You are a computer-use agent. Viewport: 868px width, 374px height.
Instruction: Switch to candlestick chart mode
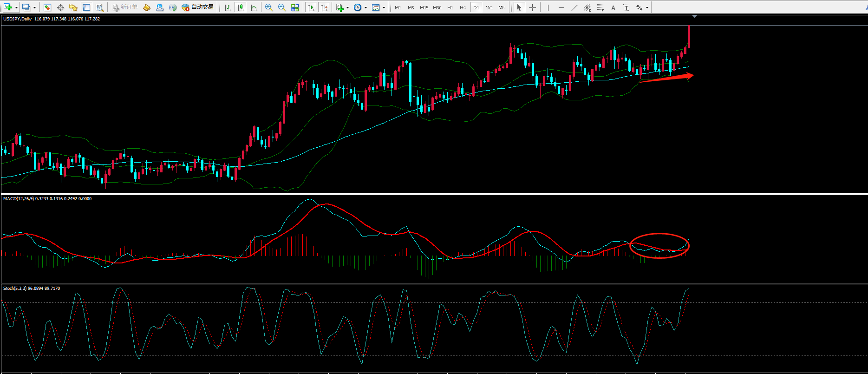(241, 7)
